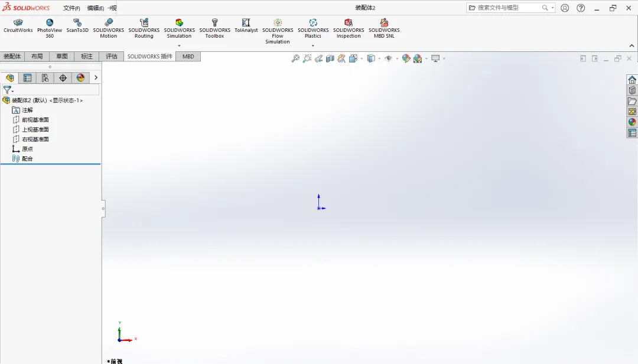Click the feature tree filter funnel icon
The height and width of the screenshot is (364, 638).
8,90
